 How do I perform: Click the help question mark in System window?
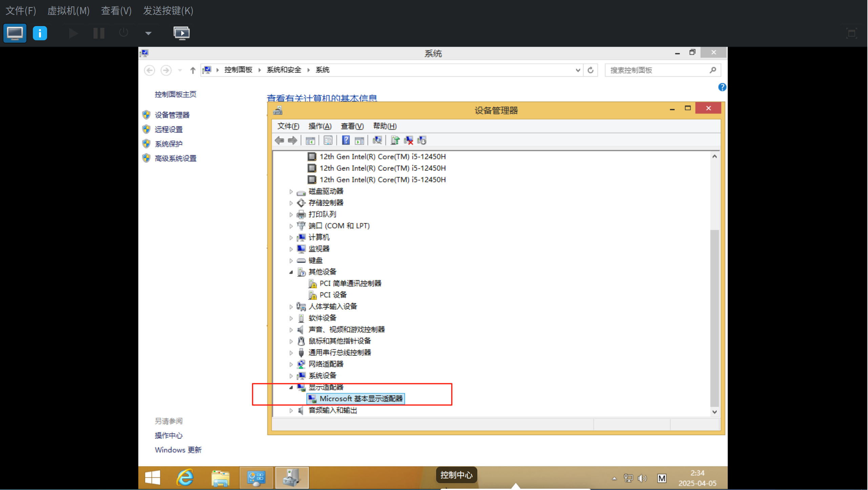722,87
